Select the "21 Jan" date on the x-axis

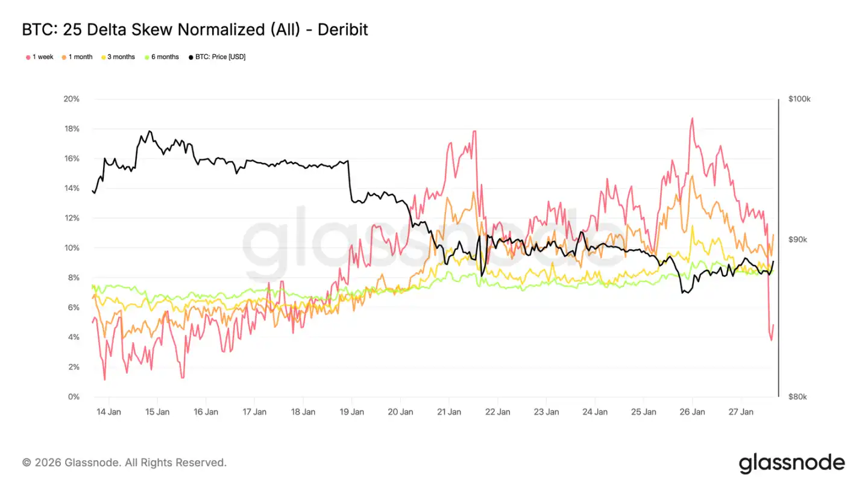tap(449, 412)
